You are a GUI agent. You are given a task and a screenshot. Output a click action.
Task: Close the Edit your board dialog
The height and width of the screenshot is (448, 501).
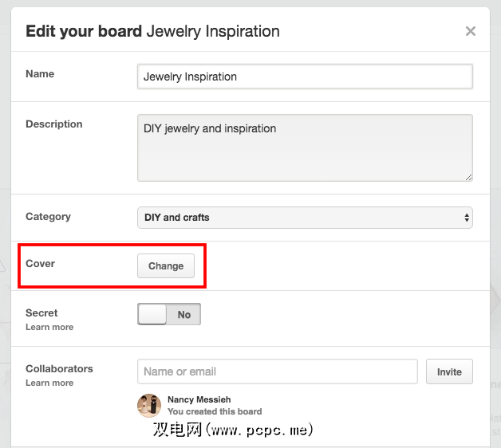coord(471,32)
